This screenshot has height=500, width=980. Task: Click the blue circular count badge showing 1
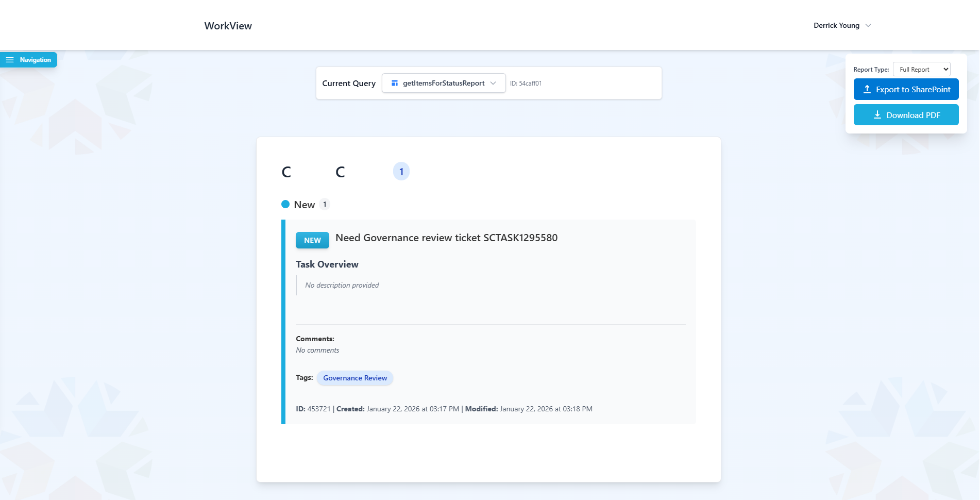click(401, 172)
